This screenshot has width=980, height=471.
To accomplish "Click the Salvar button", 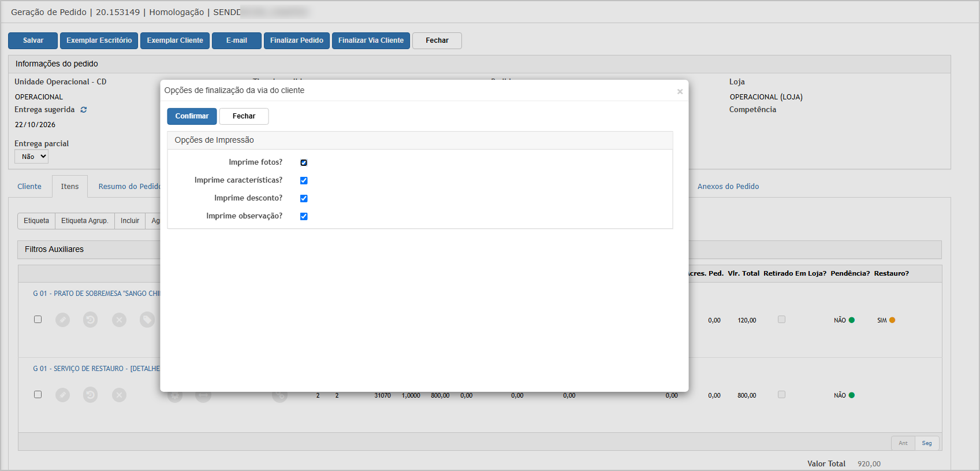I will click(33, 40).
